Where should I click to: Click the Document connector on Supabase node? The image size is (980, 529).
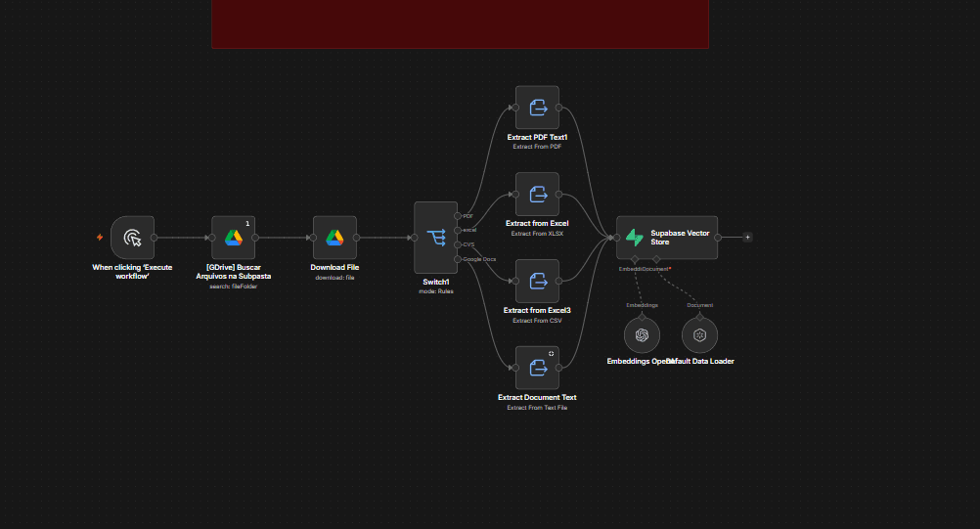(656, 259)
